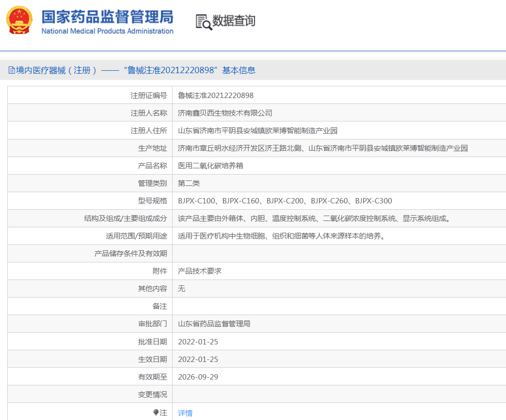506x420 pixels.
Task: Click intended use text 适用于医疗机构中生物细胞
Action: click(281, 236)
